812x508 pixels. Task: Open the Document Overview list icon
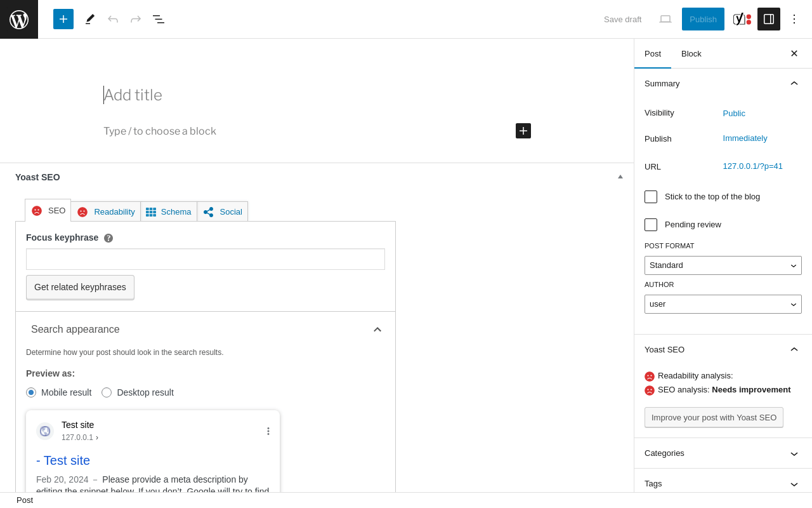[159, 19]
